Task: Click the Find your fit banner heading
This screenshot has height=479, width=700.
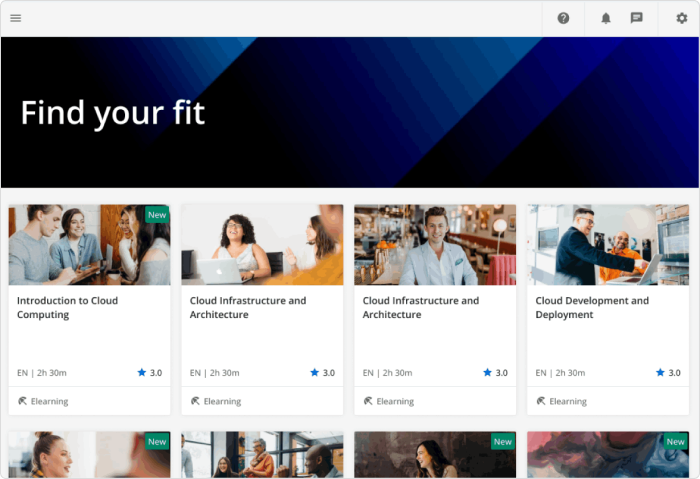Action: (x=113, y=113)
